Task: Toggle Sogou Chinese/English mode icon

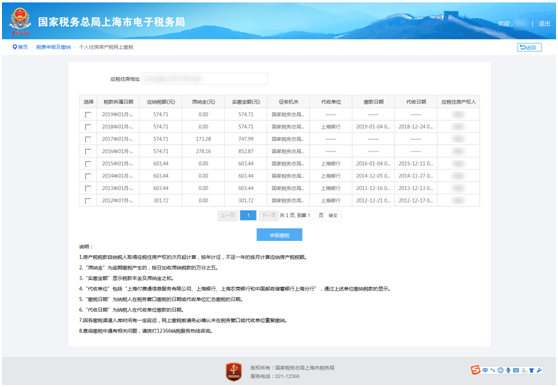Action: [485, 370]
